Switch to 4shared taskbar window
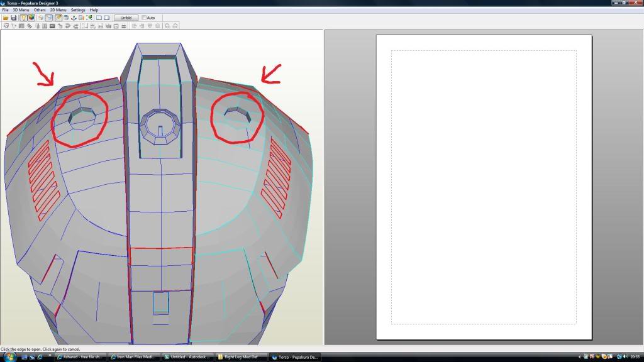Image resolution: width=644 pixels, height=362 pixels. tap(80, 357)
